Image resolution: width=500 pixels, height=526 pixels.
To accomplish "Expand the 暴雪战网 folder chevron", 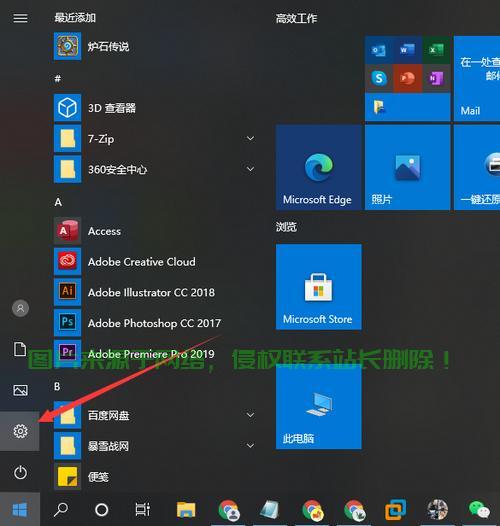I will point(250,446).
